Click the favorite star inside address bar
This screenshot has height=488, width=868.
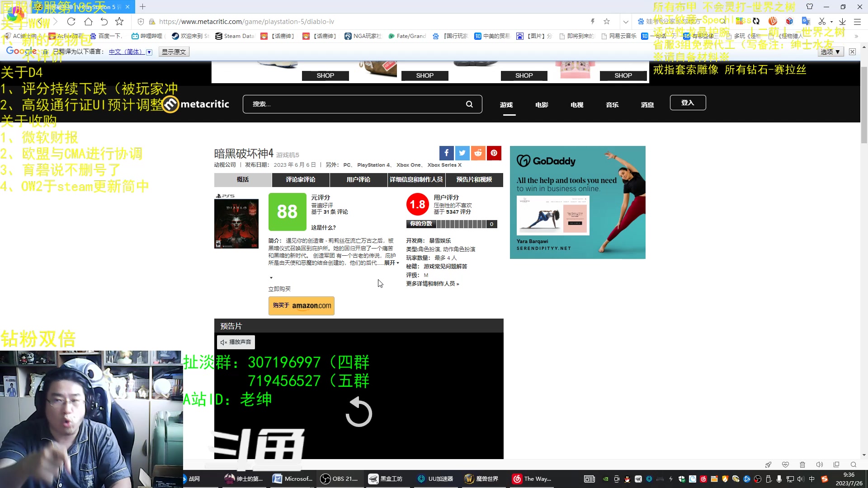pos(607,21)
